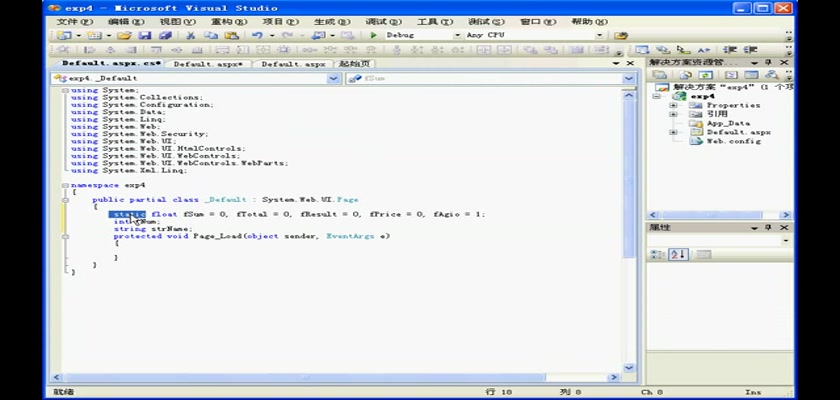Click the Save All icon

tap(165, 35)
